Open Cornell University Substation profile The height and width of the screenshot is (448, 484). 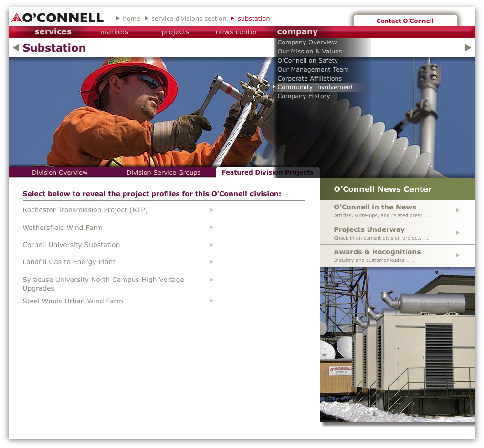click(x=71, y=245)
